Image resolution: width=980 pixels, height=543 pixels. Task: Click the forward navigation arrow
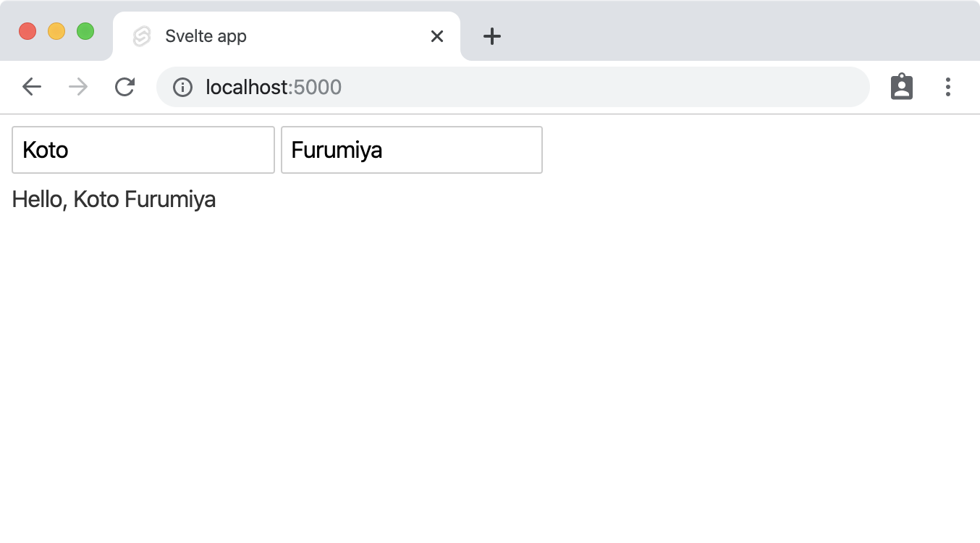[78, 87]
